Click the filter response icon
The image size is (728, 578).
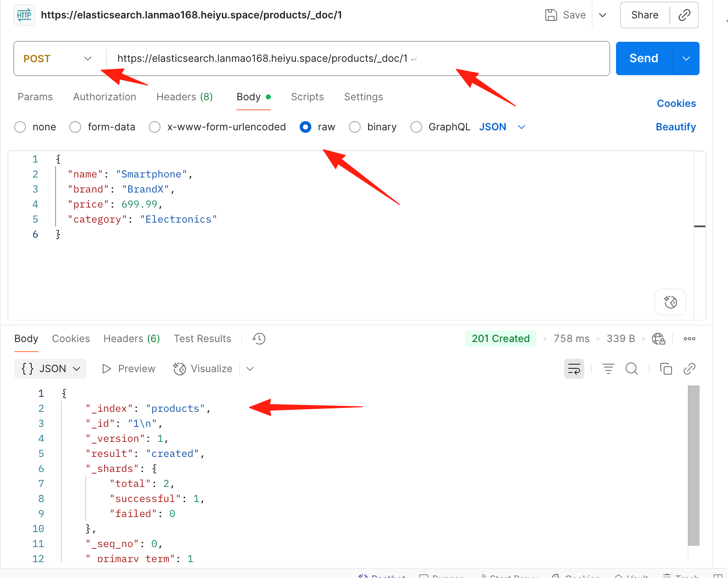coord(608,369)
